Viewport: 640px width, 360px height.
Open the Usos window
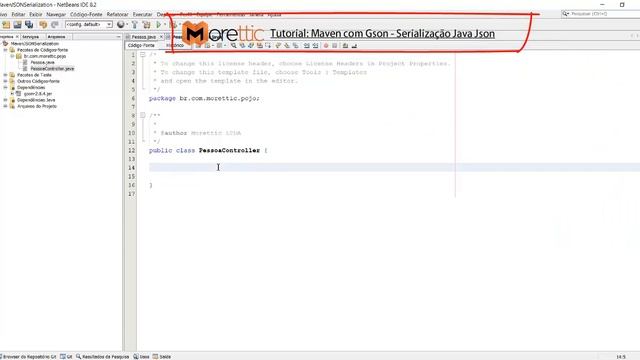click(x=142, y=357)
